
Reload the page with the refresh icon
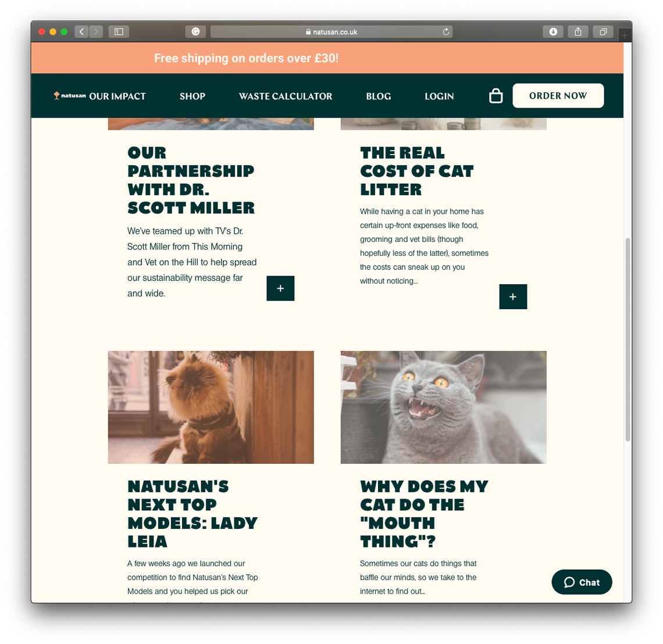click(x=445, y=32)
